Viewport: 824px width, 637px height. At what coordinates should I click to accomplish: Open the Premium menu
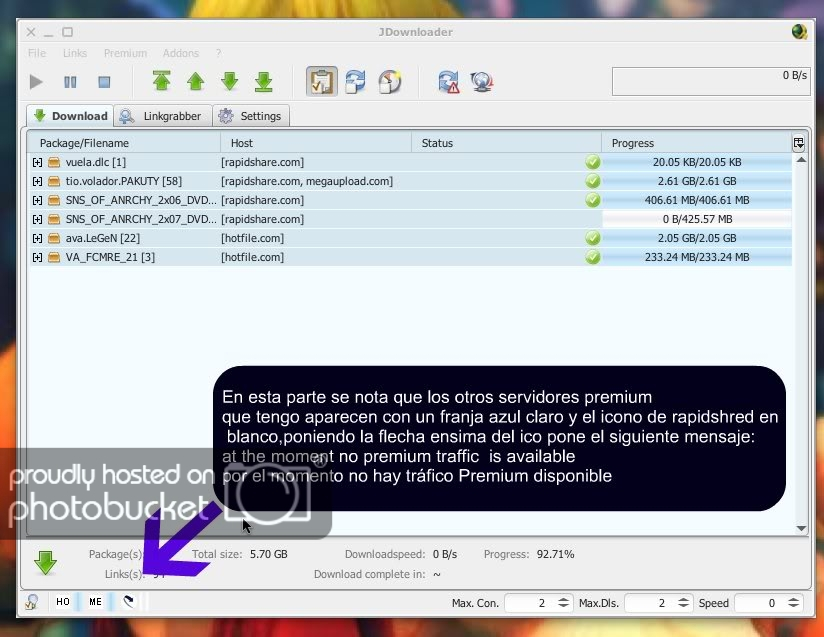125,53
